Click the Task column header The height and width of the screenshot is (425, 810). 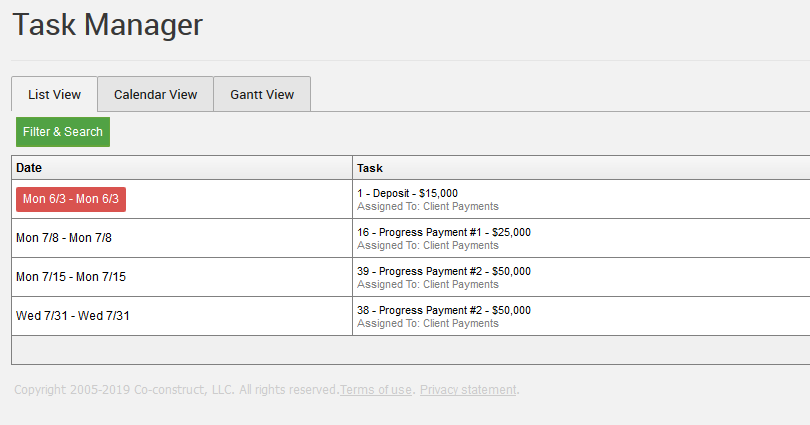(x=581, y=168)
